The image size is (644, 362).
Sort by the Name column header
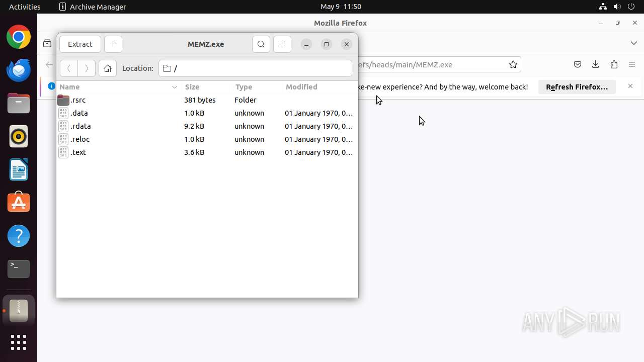tap(118, 87)
